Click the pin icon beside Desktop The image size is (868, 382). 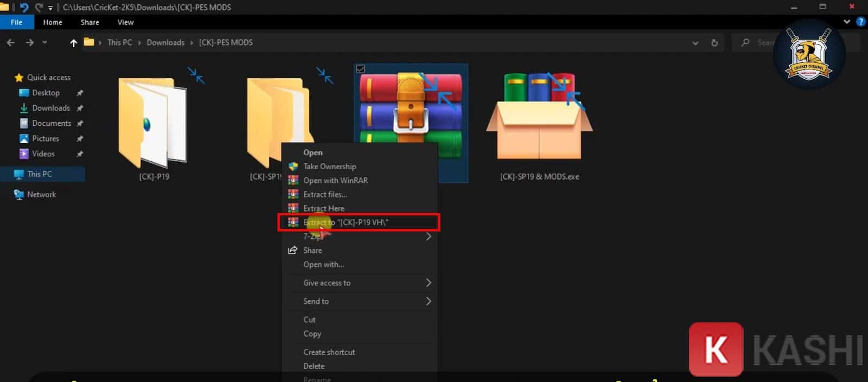(80, 93)
